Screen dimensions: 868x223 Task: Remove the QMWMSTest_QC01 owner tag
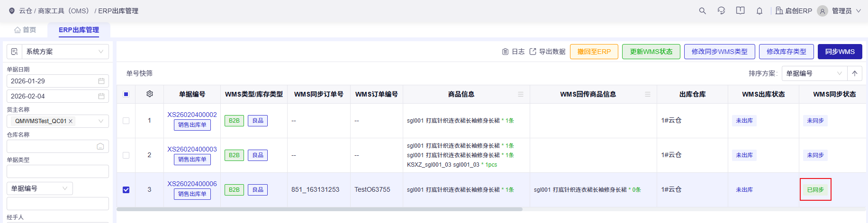click(71, 121)
